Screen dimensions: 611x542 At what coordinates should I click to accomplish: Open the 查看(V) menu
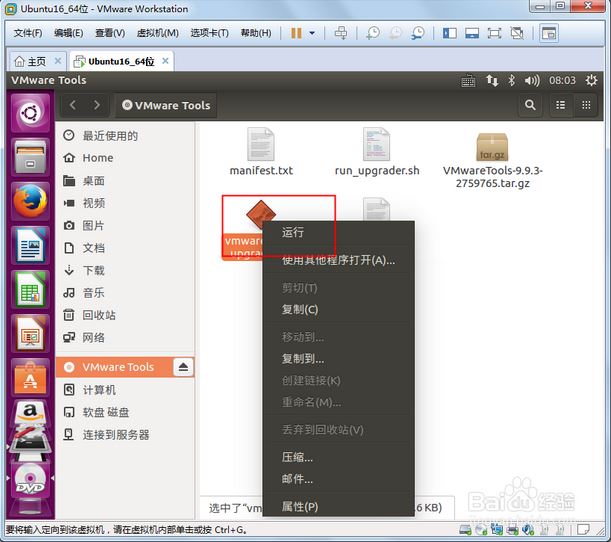(x=110, y=33)
